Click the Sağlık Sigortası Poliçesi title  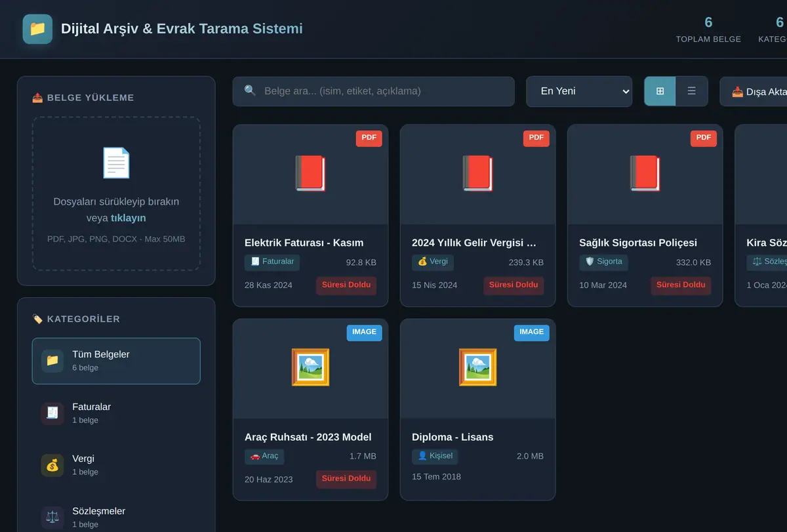click(638, 243)
